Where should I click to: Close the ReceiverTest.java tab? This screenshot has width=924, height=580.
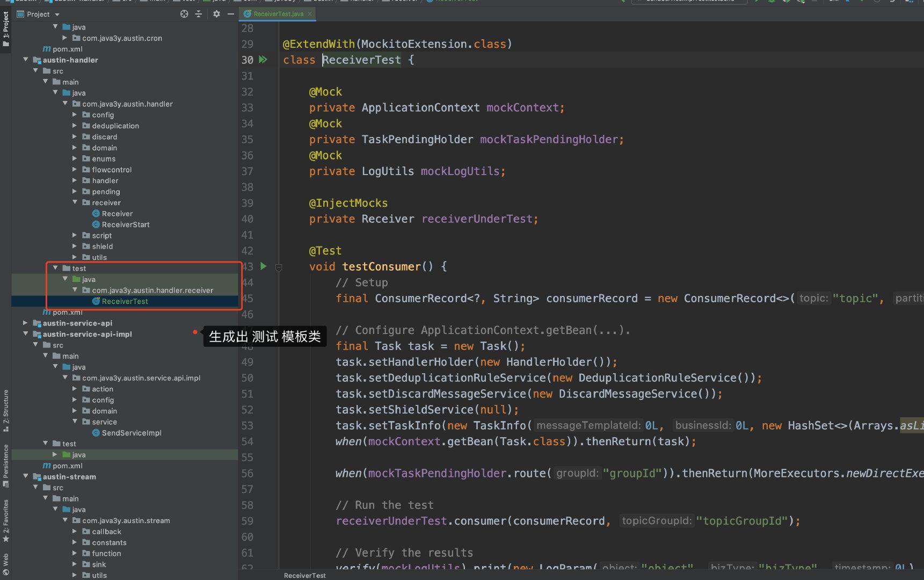(310, 14)
